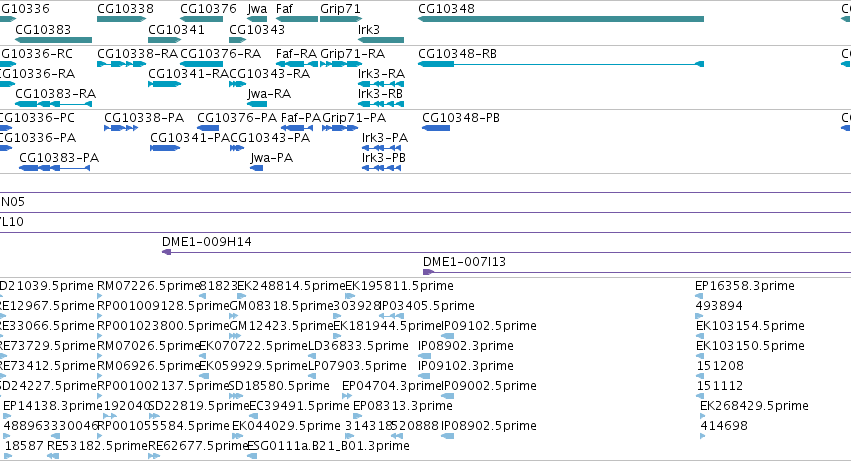851x461 pixels.
Task: Click the CG10383 gene bar
Action: pyautogui.click(x=53, y=40)
